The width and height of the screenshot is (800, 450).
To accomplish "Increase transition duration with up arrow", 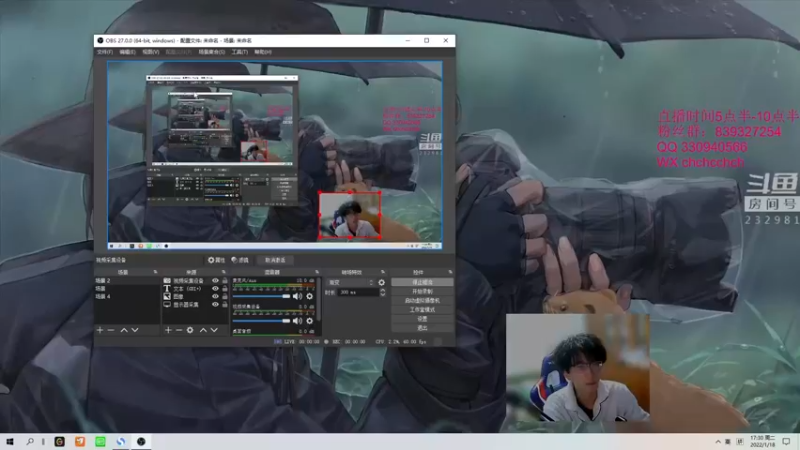I will pyautogui.click(x=383, y=290).
